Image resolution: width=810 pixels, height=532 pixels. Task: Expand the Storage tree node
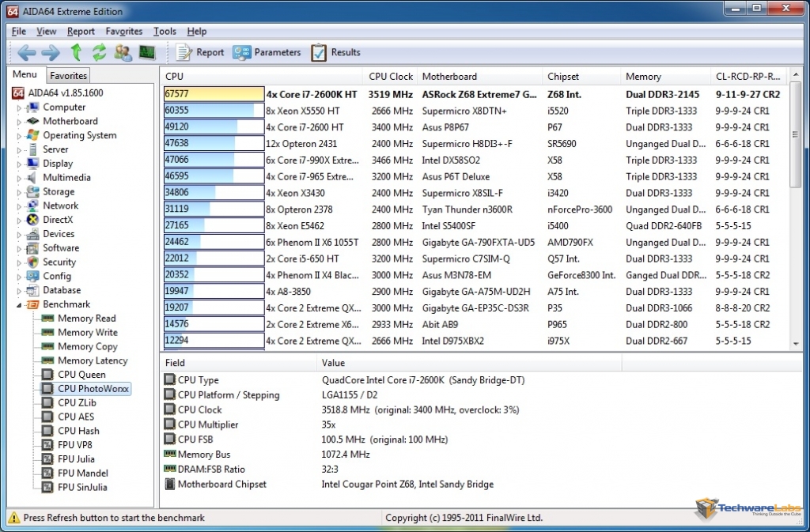[20, 192]
